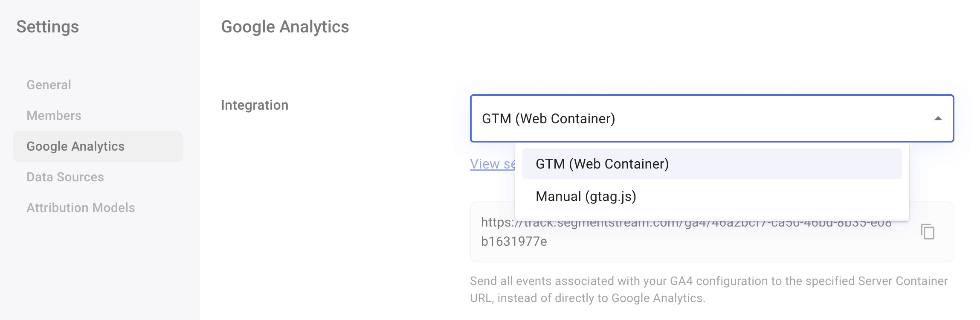This screenshot has width=980, height=320.
Task: Click the description line mentioning Google Analytics
Action: coord(588,298)
